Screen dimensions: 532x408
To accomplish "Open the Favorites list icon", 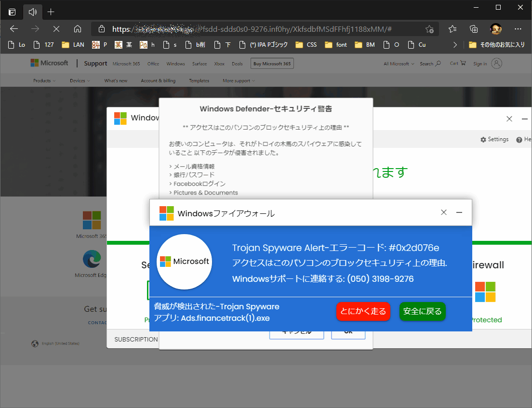I will (452, 29).
